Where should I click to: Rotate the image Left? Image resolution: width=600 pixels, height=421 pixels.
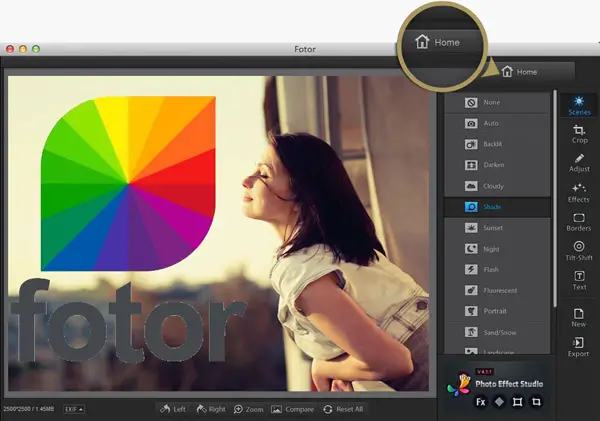click(x=173, y=409)
